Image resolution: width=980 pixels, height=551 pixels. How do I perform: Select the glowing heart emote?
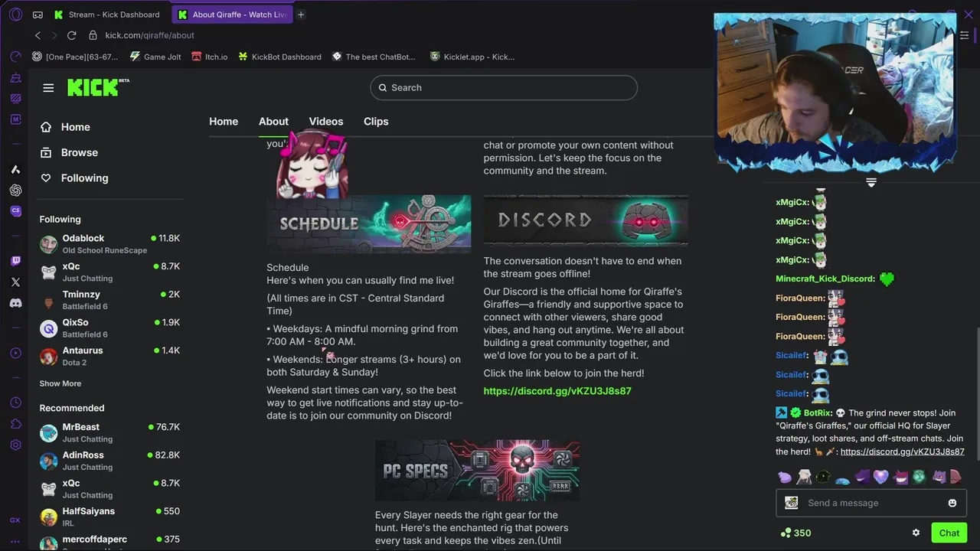(880, 477)
